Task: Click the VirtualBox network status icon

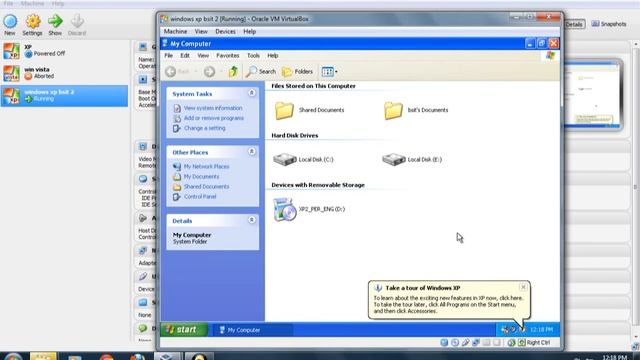Action: [476, 343]
